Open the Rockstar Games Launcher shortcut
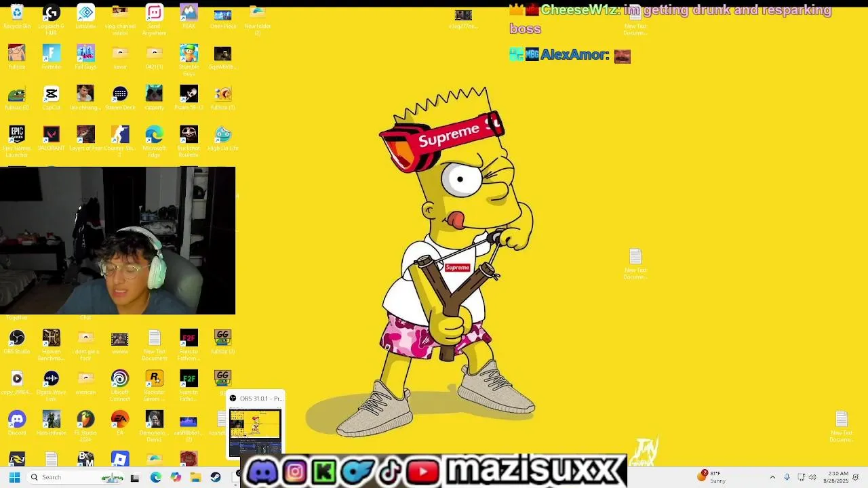Screen dimensions: 868x488 tap(154, 385)
